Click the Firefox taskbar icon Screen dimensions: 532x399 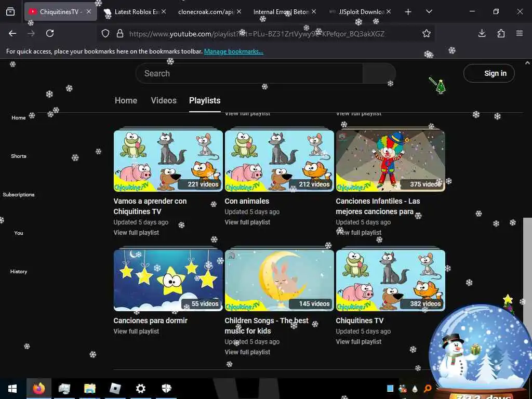(38, 389)
